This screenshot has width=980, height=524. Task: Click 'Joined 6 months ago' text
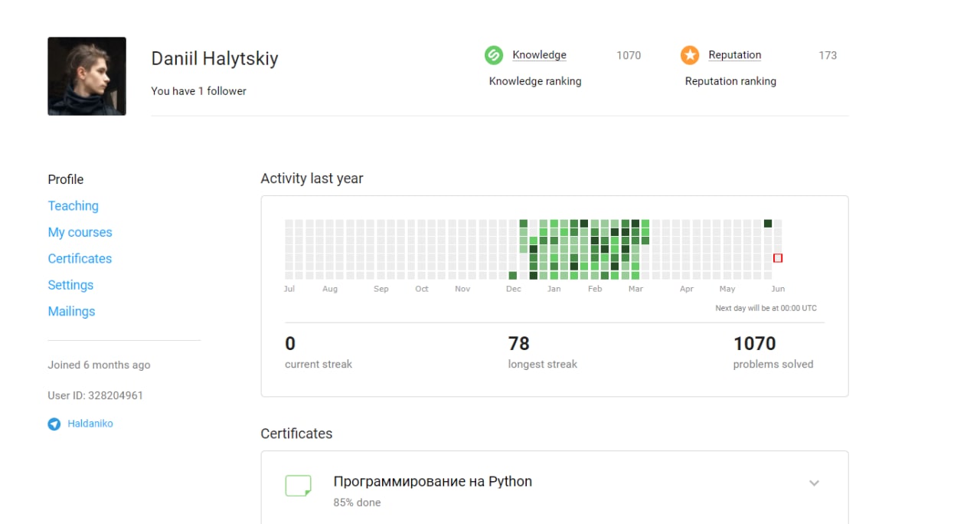point(99,365)
